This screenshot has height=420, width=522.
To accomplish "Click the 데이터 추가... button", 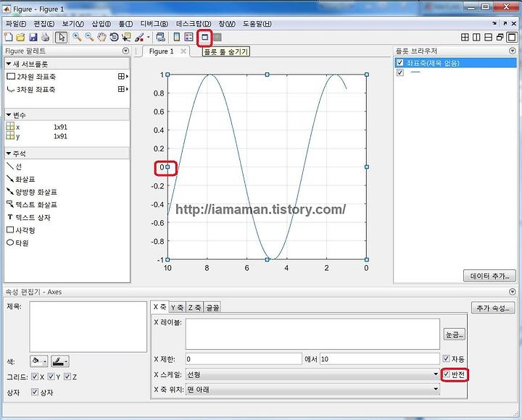I will 489,276.
